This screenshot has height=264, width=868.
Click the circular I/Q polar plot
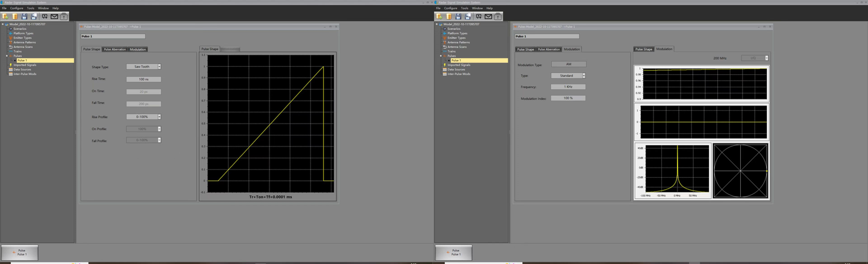pos(741,171)
